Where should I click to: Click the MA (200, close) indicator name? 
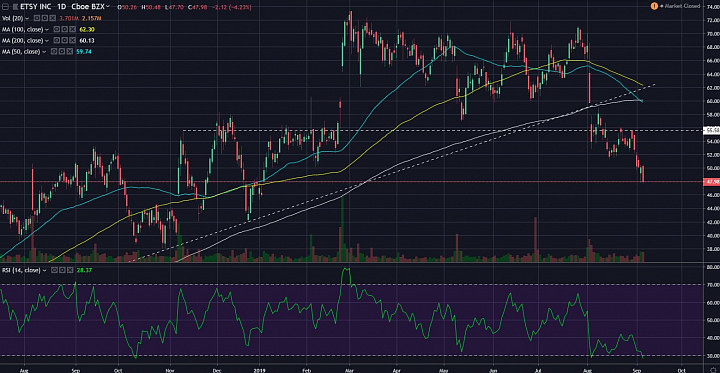pyautogui.click(x=22, y=40)
